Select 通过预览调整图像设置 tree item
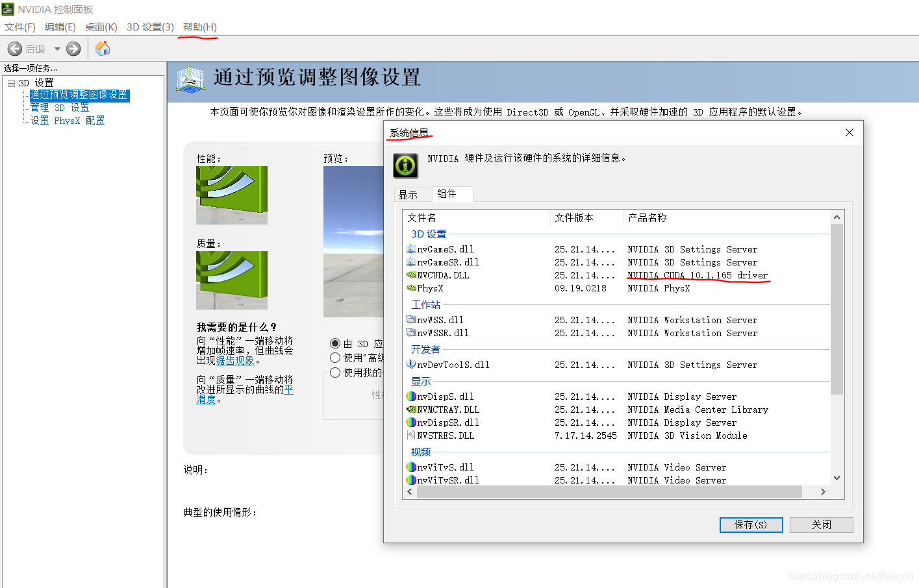This screenshot has height=588, width=919. click(79, 95)
